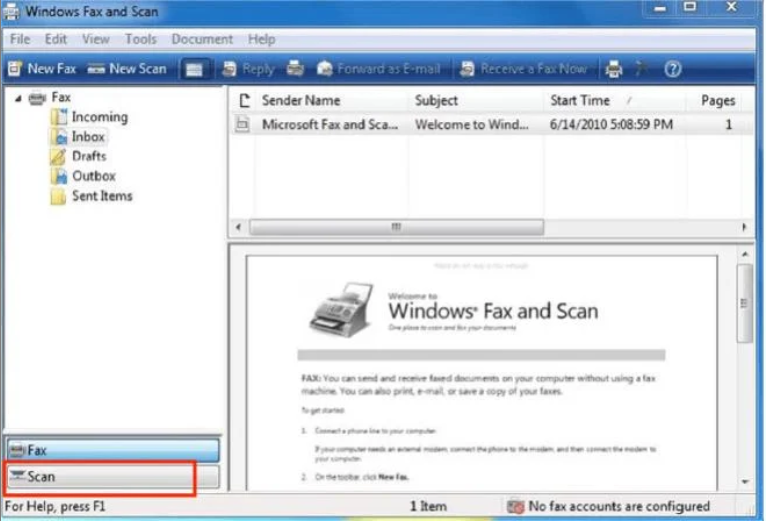Sort by Subject column header
Screen dimensions: 766x521
click(x=476, y=100)
